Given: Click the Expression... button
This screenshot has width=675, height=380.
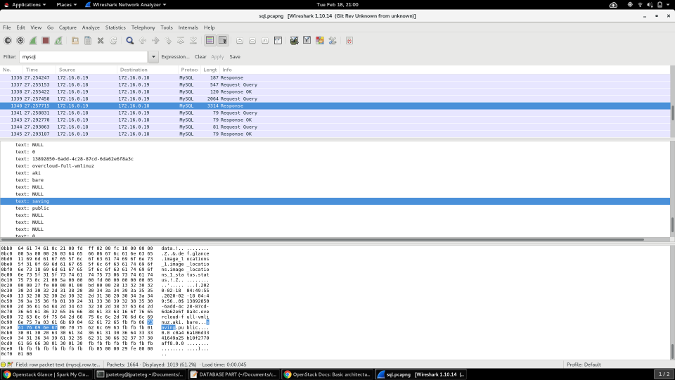Looking at the screenshot, I should tap(175, 57).
